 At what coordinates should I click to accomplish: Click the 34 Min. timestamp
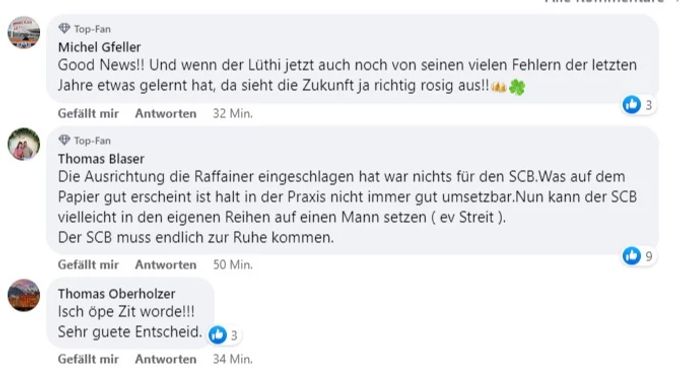tap(232, 359)
